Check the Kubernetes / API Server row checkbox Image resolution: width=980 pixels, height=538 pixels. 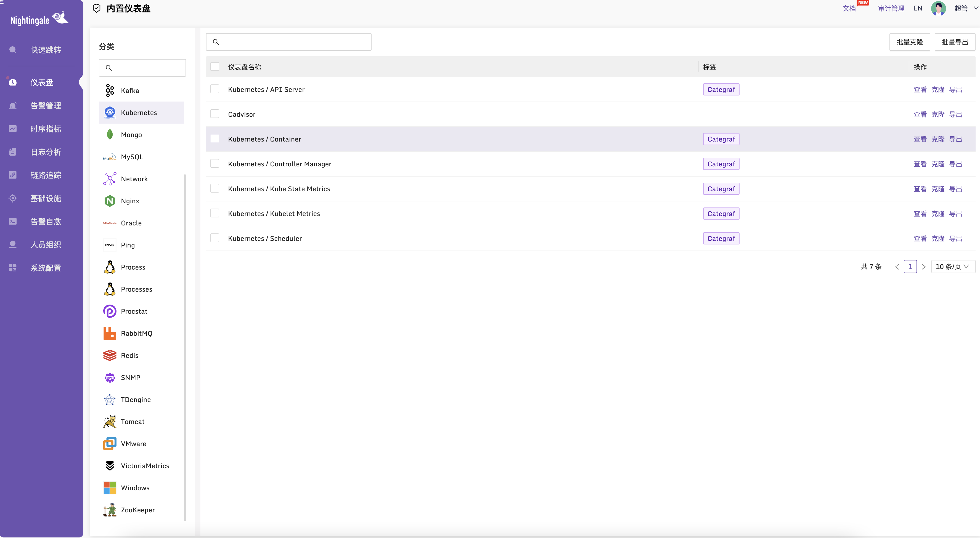[214, 89]
